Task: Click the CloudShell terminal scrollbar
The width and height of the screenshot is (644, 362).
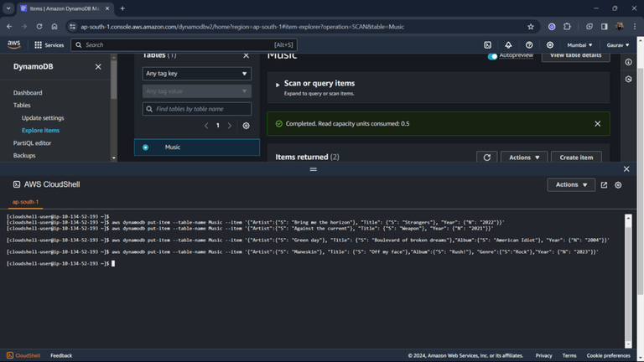Action: [x=628, y=281]
